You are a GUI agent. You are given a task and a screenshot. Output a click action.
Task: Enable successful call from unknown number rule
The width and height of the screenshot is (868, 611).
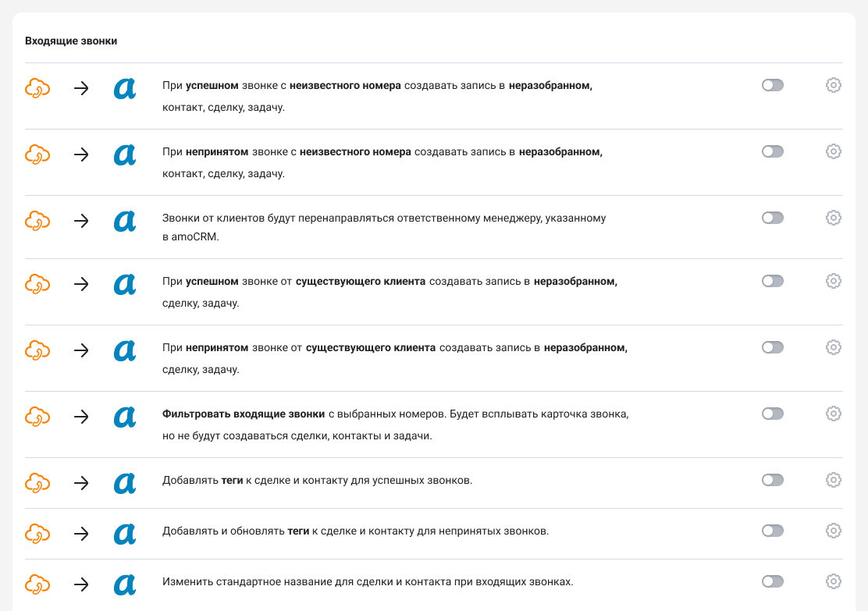click(x=772, y=85)
